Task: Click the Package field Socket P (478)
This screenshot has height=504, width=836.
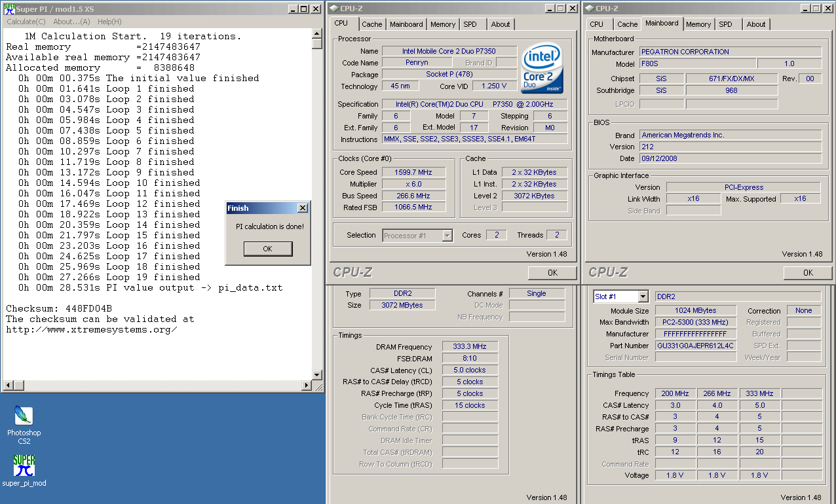Action: pos(449,75)
